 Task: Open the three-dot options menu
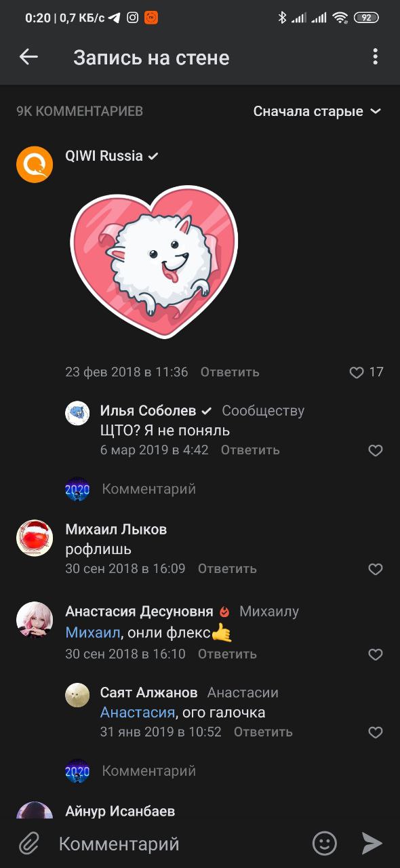click(375, 57)
